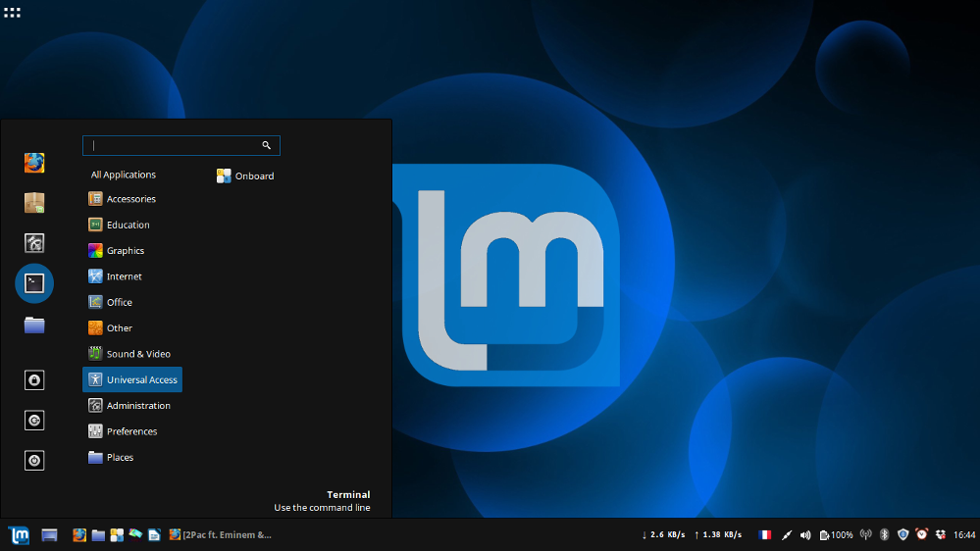Viewport: 980px width, 551px height.
Task: Launch Firefox from the panel launcher
Action: [x=79, y=534]
